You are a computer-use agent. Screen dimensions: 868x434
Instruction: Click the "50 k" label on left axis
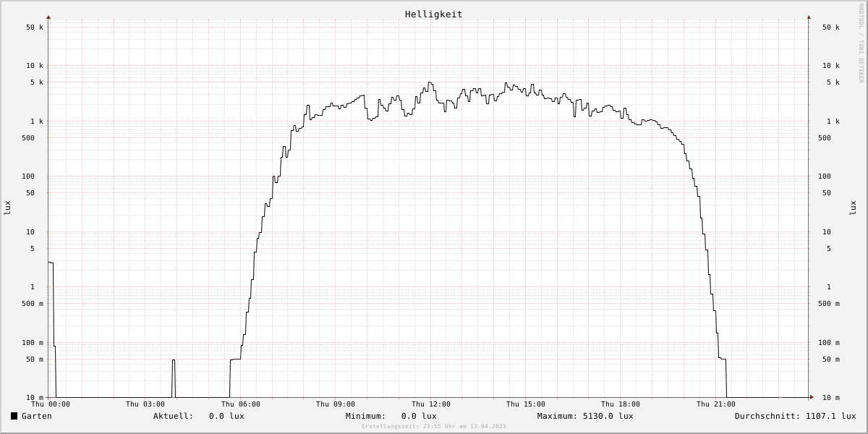[35, 27]
